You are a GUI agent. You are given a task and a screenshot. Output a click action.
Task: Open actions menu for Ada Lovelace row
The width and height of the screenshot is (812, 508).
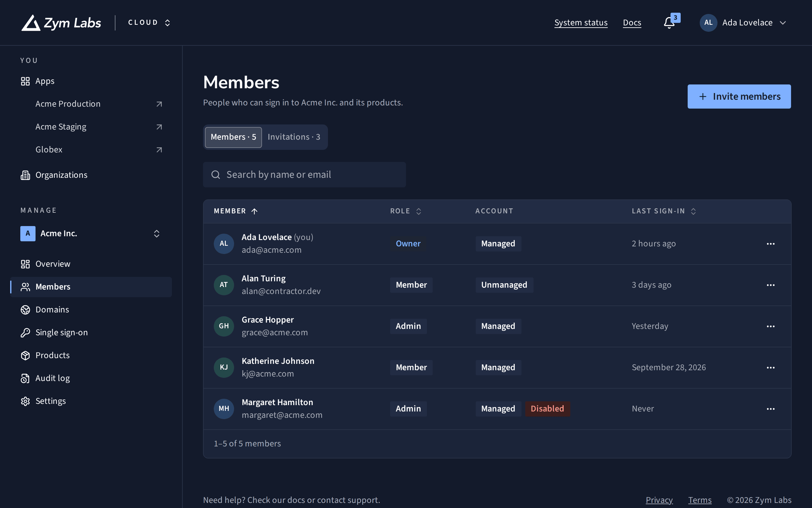(771, 244)
